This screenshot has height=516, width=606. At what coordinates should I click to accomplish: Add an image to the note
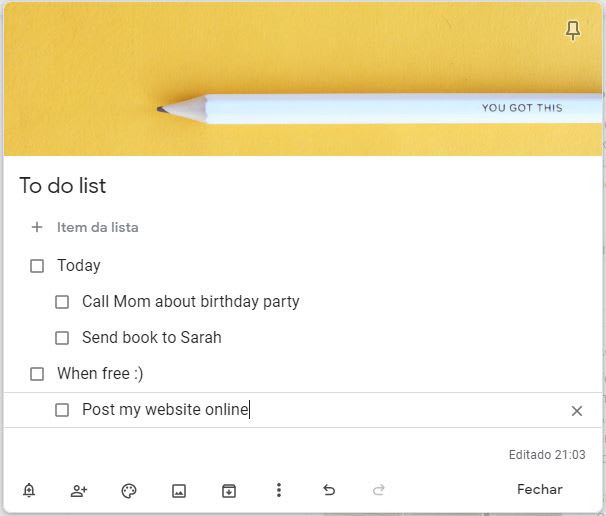tap(179, 490)
